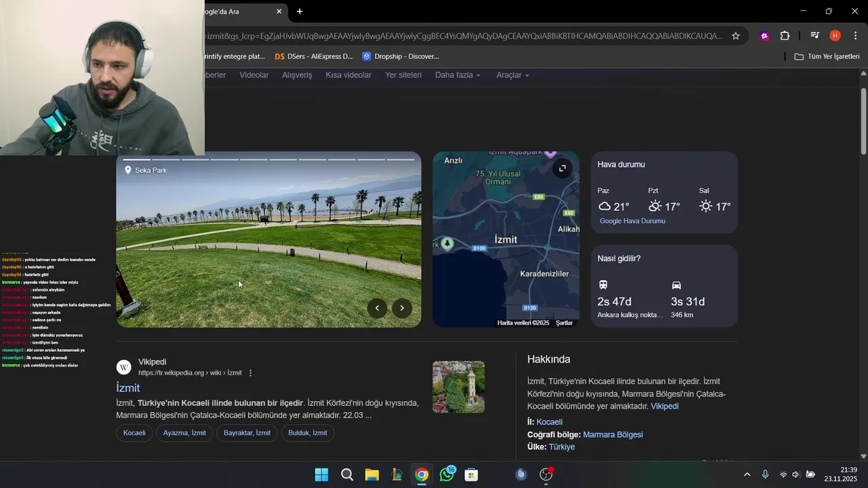Show next Seka Park photo
This screenshot has width=868, height=488.
tap(402, 308)
